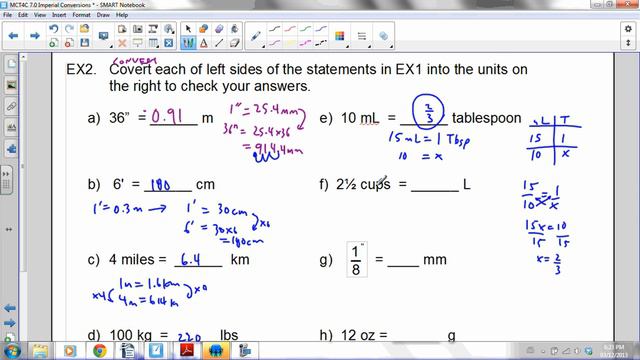Open Adobe Reader from the taskbar
640x360 pixels.
coord(187,351)
